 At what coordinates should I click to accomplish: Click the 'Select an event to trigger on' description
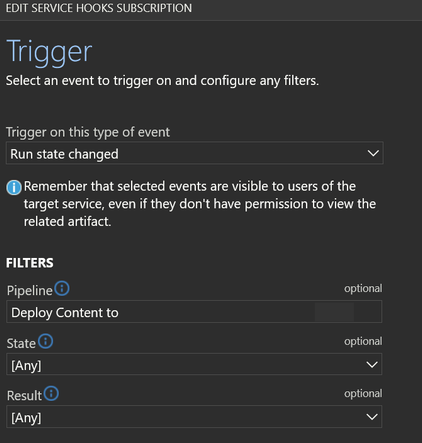click(x=162, y=81)
